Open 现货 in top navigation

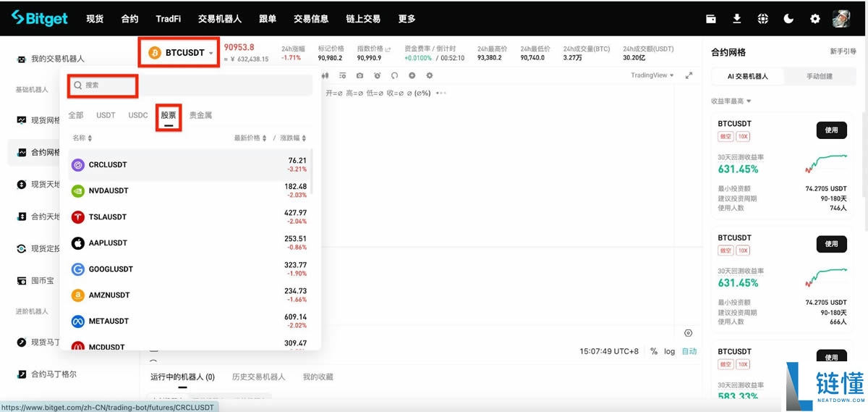[95, 19]
